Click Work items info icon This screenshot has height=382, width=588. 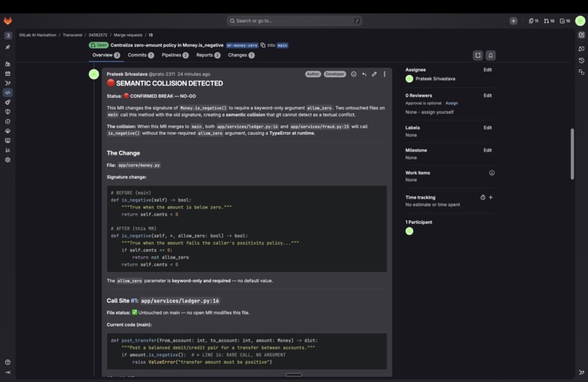(492, 173)
